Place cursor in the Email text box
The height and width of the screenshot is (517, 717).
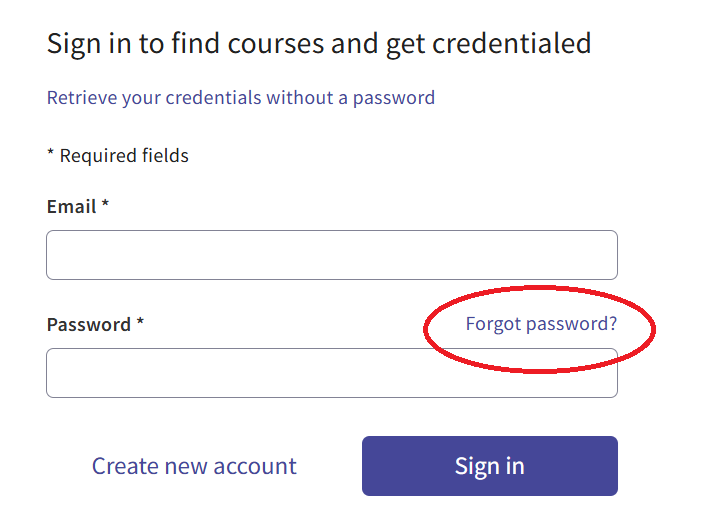(331, 255)
